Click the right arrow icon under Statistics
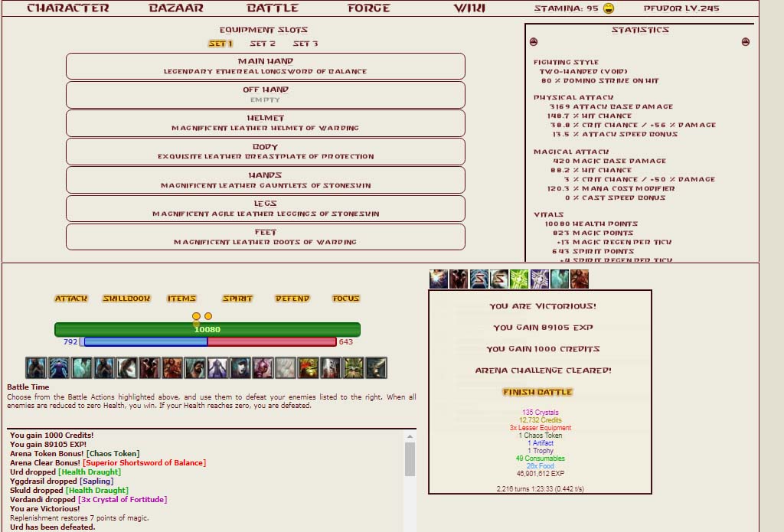The image size is (784, 532). pos(746,43)
